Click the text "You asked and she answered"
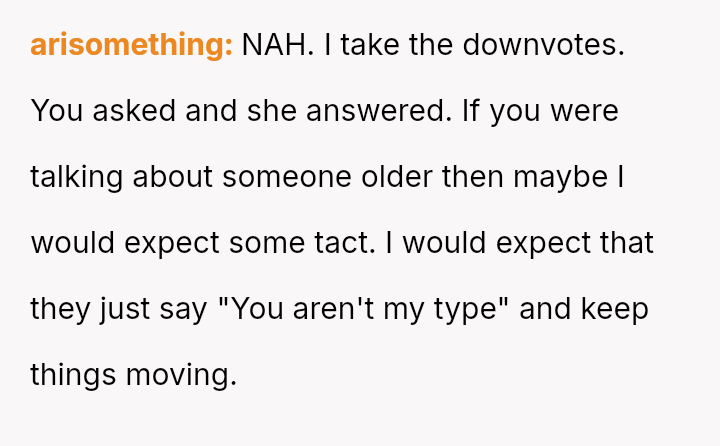Viewport: 720px width, 446px height. (x=239, y=111)
